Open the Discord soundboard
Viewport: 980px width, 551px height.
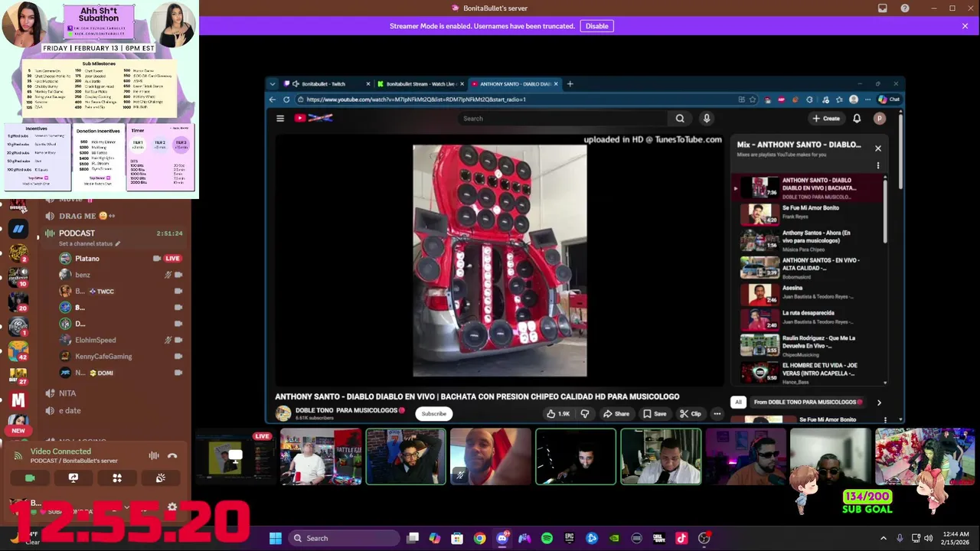161,478
